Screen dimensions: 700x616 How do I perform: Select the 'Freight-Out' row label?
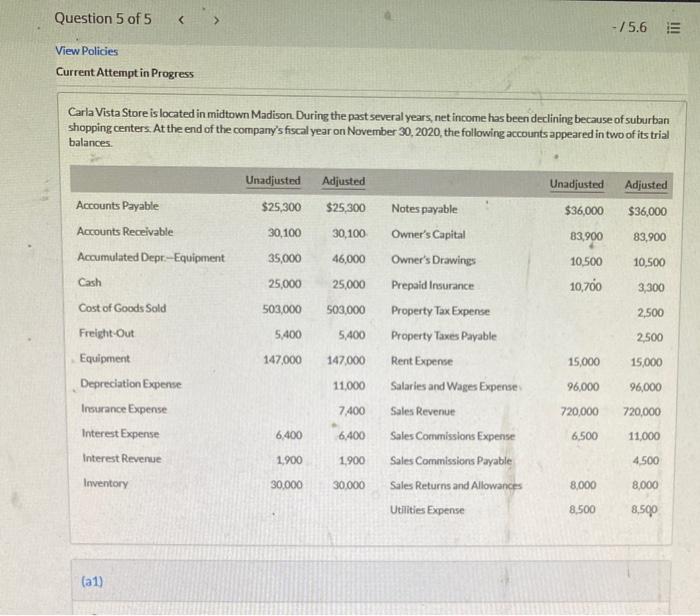106,333
